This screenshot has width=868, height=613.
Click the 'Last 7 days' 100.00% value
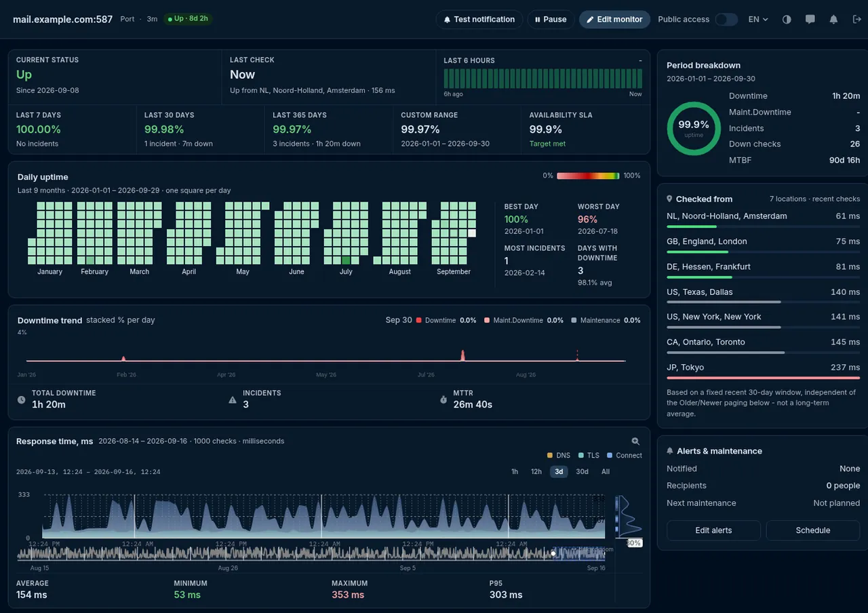[39, 129]
